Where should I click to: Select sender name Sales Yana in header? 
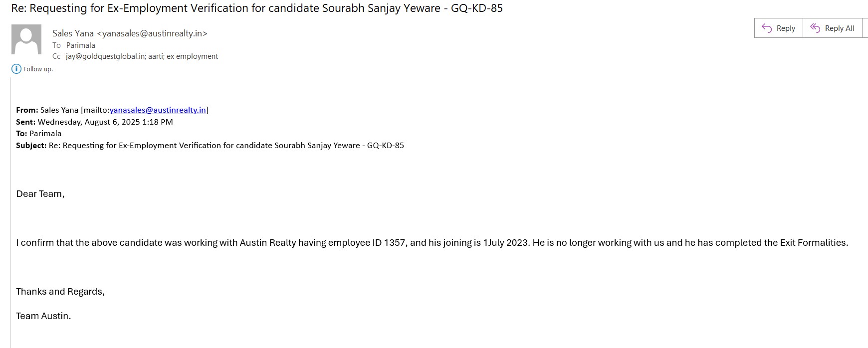tap(73, 33)
